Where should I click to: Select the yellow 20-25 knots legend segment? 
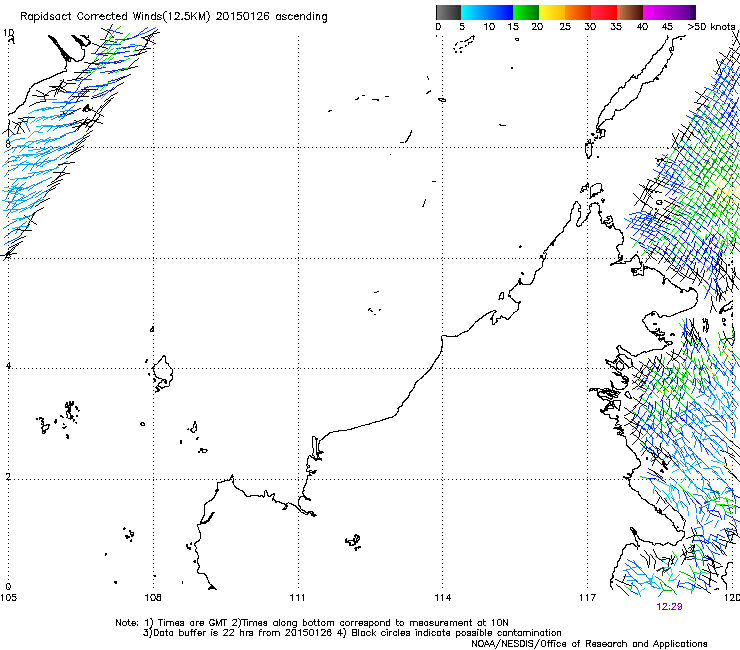click(x=552, y=12)
